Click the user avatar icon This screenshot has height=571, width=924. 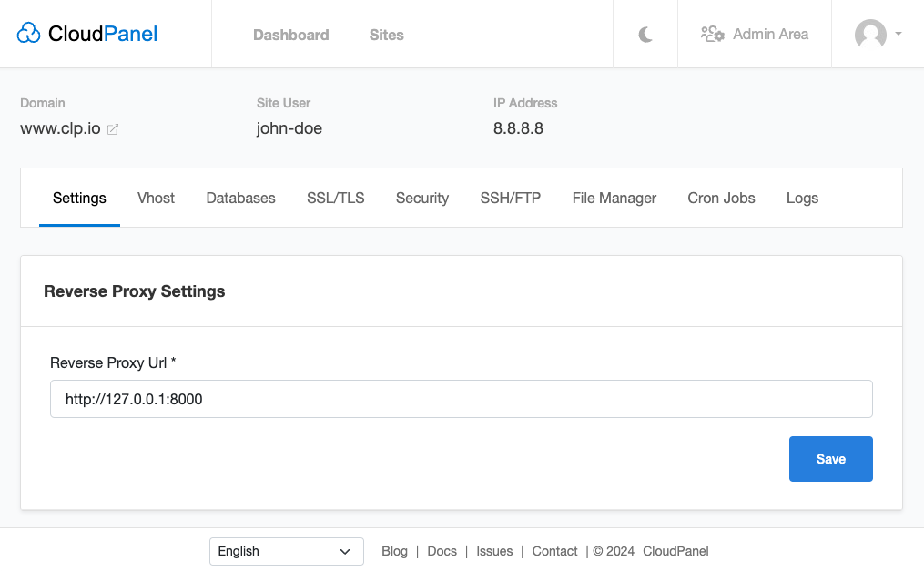point(870,35)
